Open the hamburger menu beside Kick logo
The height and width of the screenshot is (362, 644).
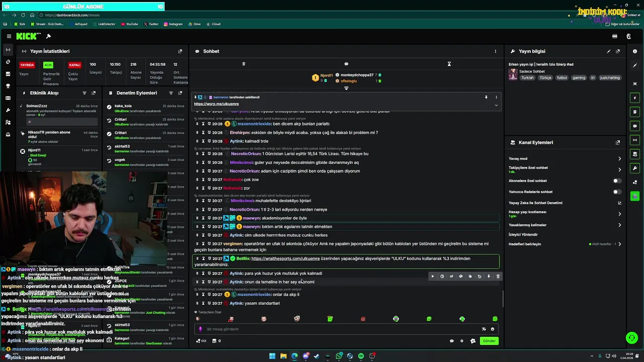9,36
